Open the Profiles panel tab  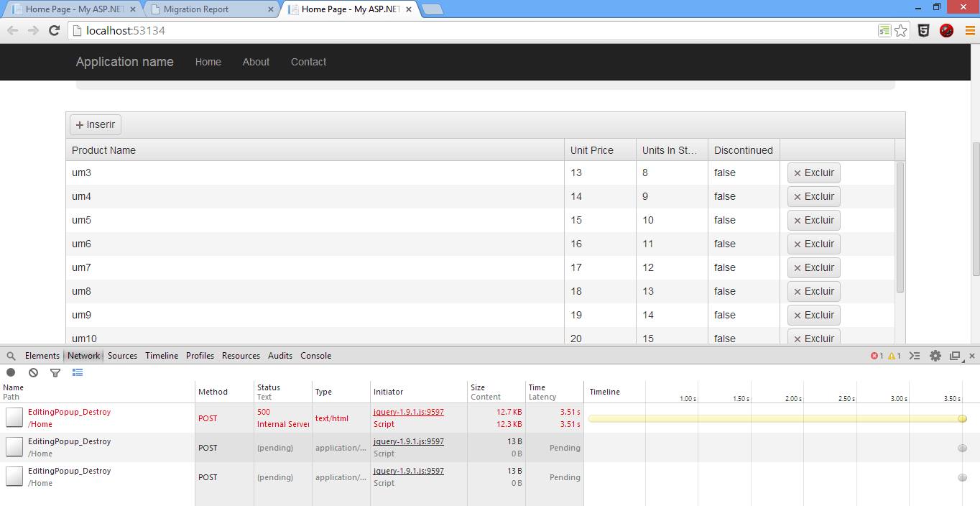[x=200, y=356]
